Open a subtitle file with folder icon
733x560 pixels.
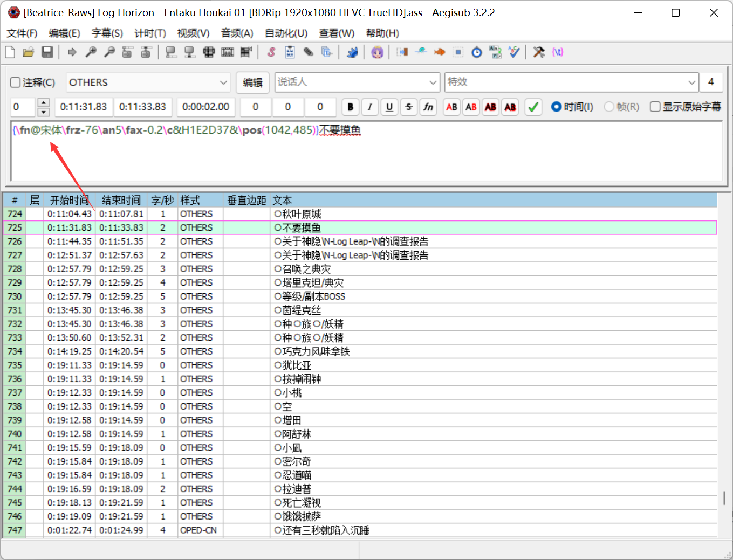(29, 52)
